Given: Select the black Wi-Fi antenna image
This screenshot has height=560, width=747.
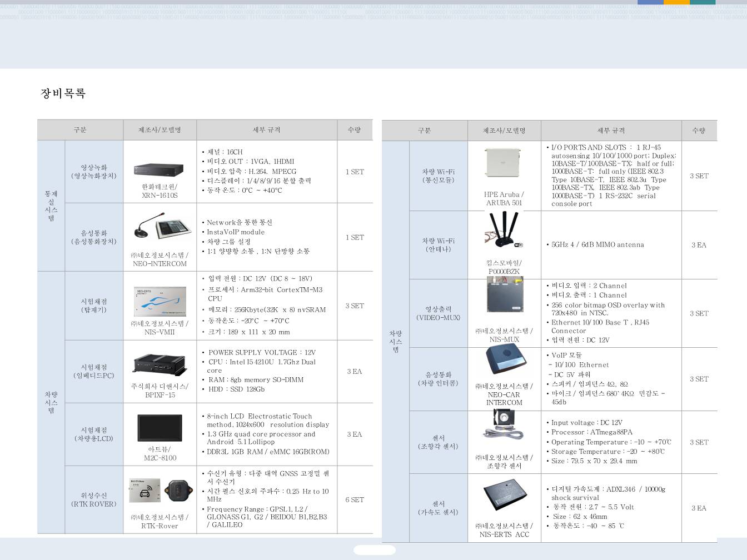Looking at the screenshot, I should (503, 230).
